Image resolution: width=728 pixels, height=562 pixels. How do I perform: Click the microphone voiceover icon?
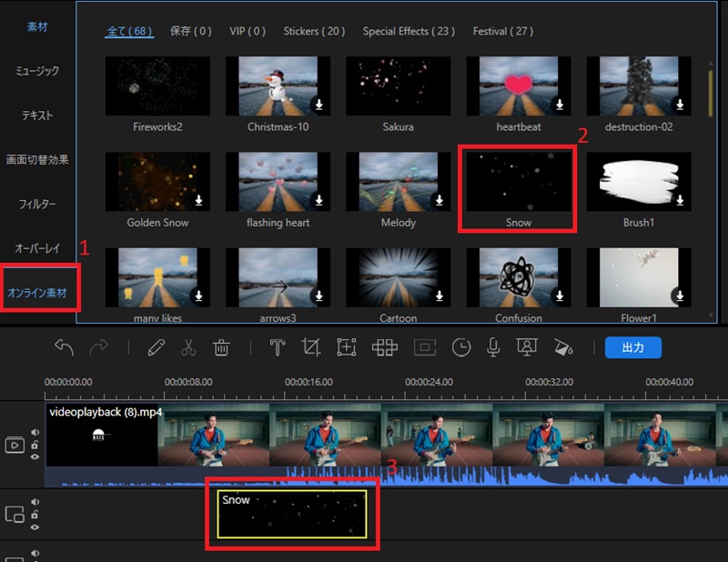[493, 347]
